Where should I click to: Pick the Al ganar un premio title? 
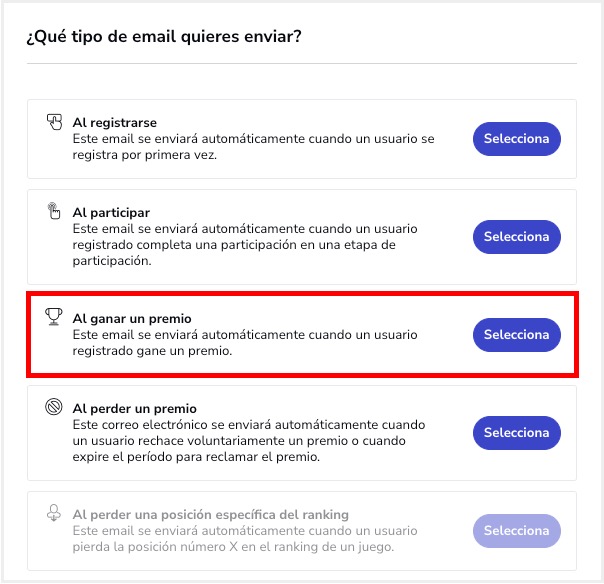click(132, 319)
